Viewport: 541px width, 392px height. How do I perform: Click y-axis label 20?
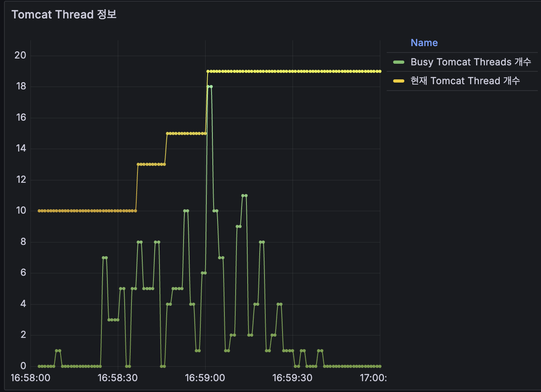pyautogui.click(x=20, y=55)
